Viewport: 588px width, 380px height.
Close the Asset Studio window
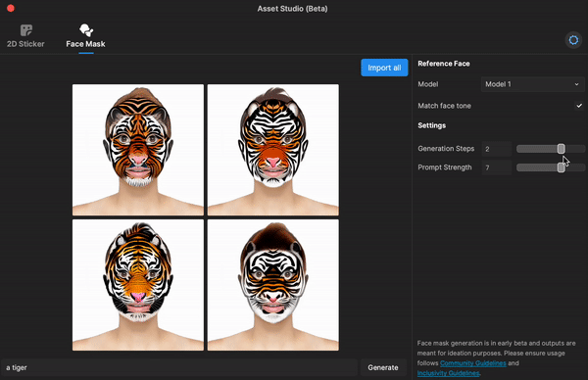pyautogui.click(x=11, y=8)
